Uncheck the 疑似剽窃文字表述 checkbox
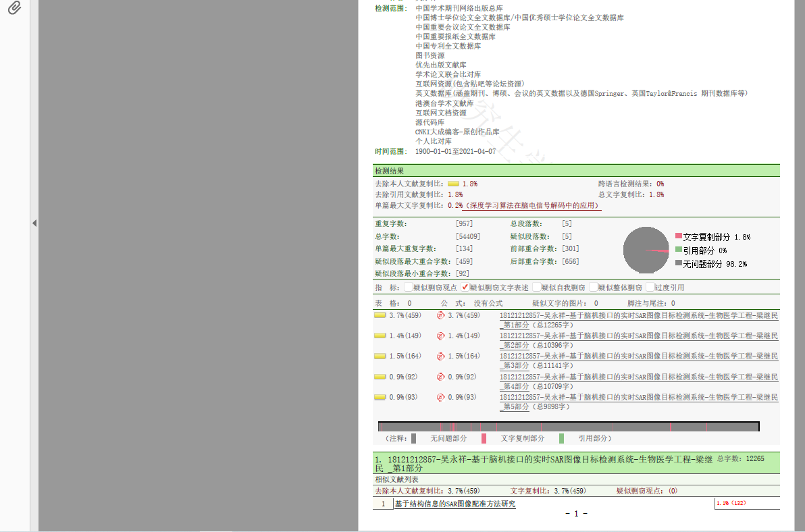This screenshot has width=805, height=532. click(465, 288)
